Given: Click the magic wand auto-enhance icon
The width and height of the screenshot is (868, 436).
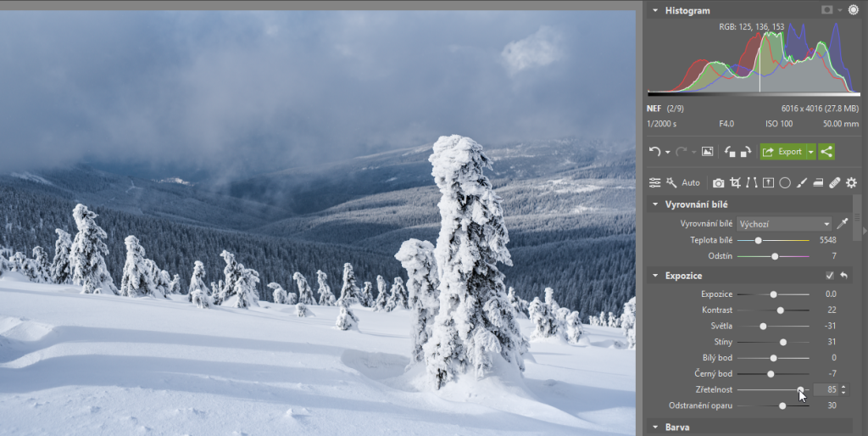Looking at the screenshot, I should point(671,183).
